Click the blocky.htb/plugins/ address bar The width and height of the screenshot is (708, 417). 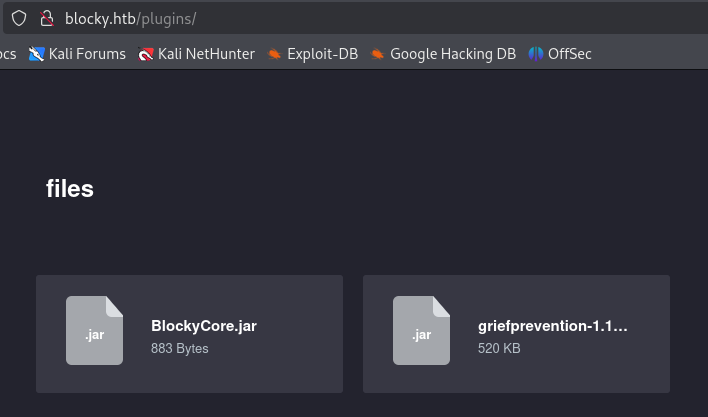tap(300, 18)
